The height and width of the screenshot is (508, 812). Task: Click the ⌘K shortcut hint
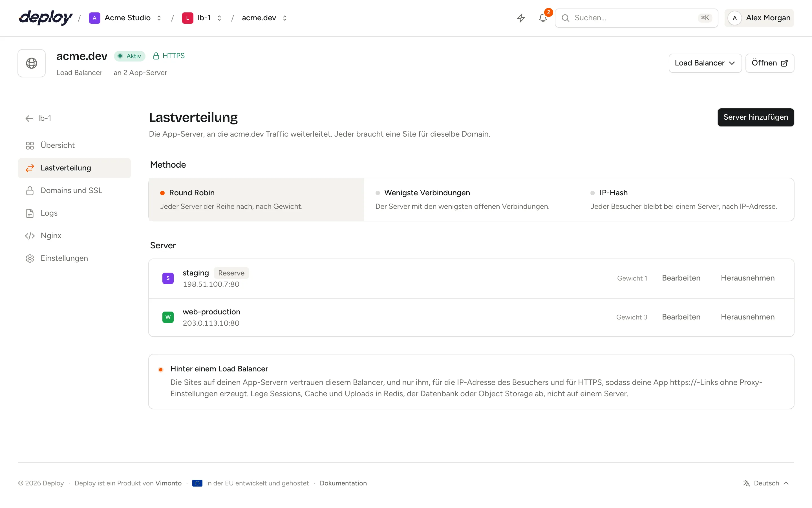705,18
